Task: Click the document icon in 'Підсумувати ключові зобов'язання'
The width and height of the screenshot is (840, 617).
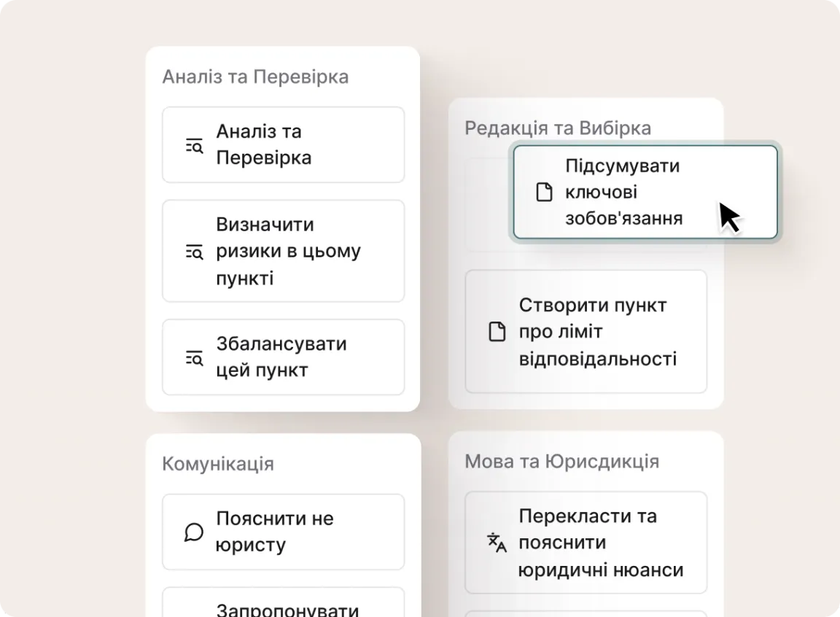Action: (x=544, y=193)
